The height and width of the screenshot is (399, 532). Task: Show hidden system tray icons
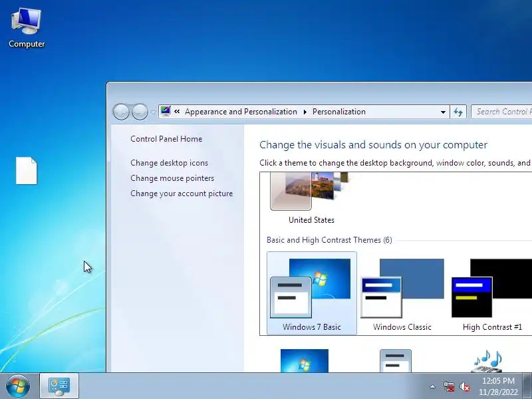[433, 386]
